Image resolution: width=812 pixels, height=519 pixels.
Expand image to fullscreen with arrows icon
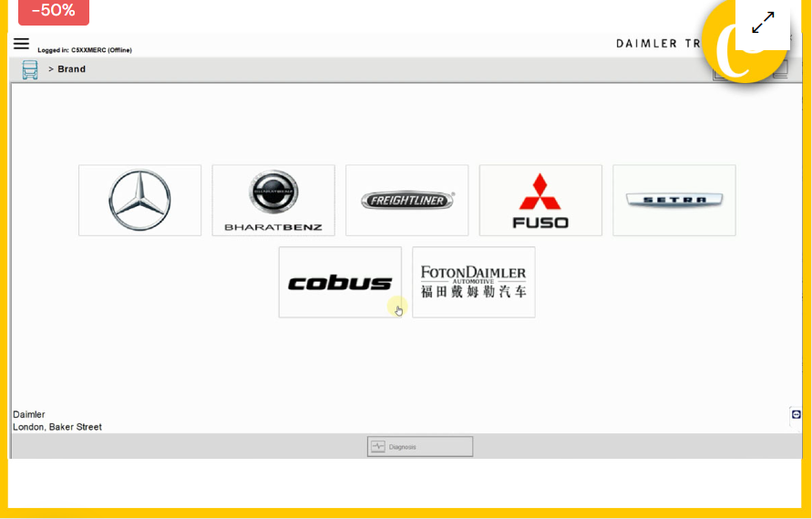point(763,22)
